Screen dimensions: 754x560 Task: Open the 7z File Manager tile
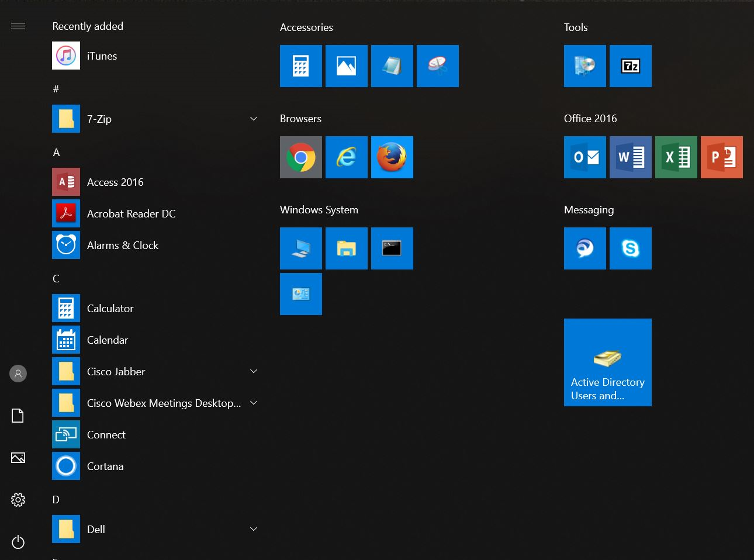(x=631, y=66)
